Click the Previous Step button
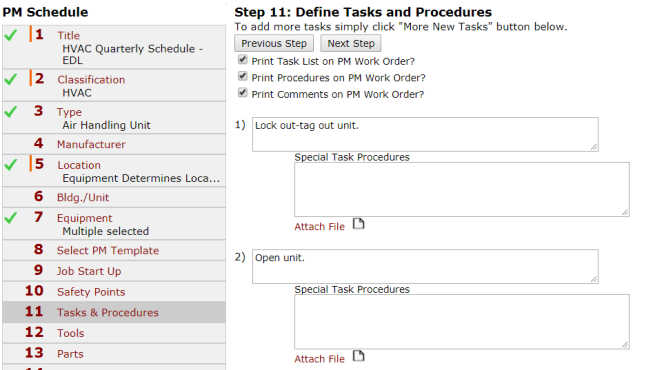 274,44
